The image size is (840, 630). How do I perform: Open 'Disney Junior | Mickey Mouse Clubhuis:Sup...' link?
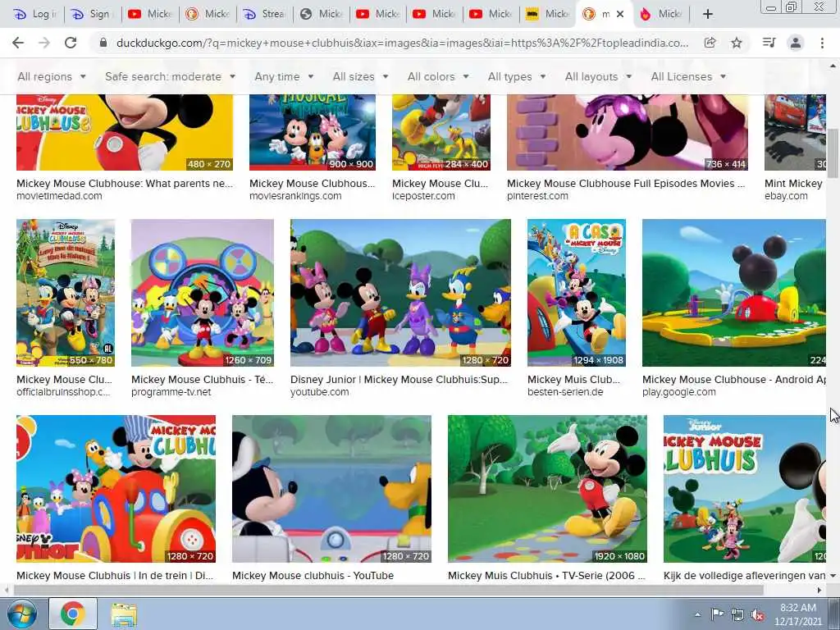pyautogui.click(x=399, y=380)
